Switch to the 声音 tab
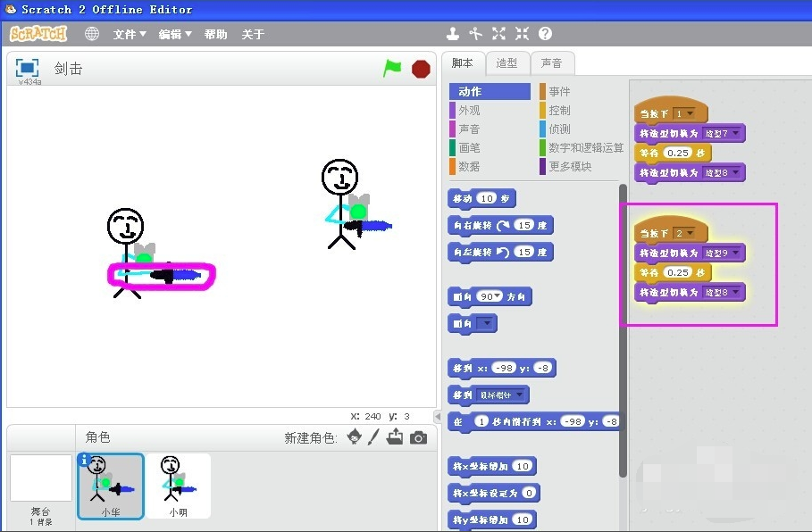812x532 pixels. 551,63
